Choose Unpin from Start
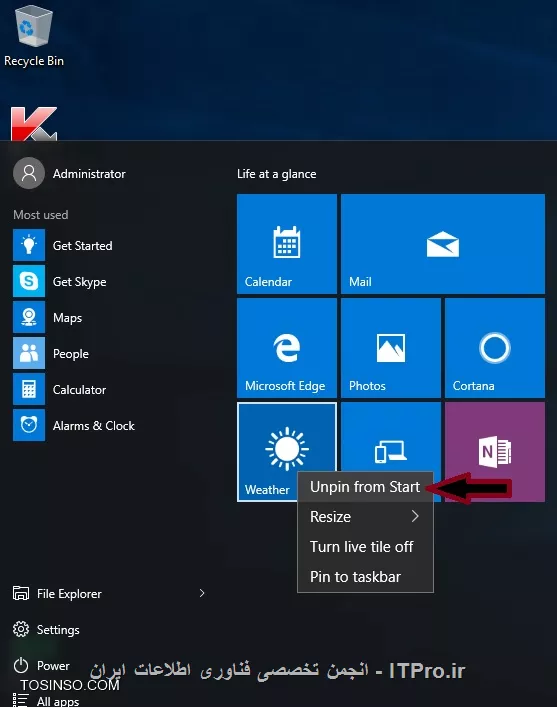 [x=365, y=487]
